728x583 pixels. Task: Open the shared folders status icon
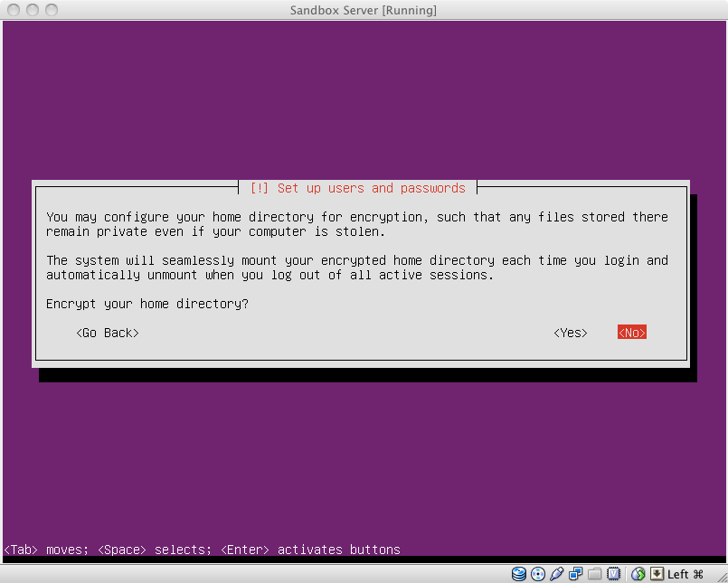click(595, 574)
